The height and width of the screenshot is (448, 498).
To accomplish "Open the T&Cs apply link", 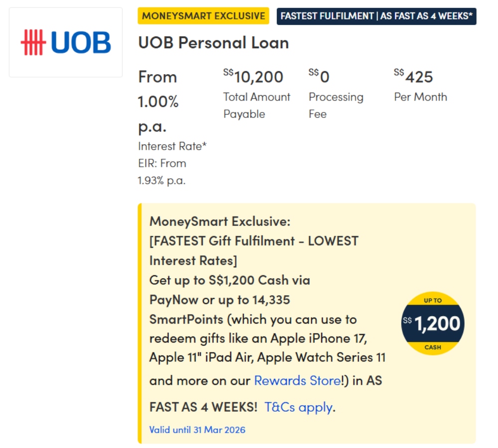I will pos(298,407).
